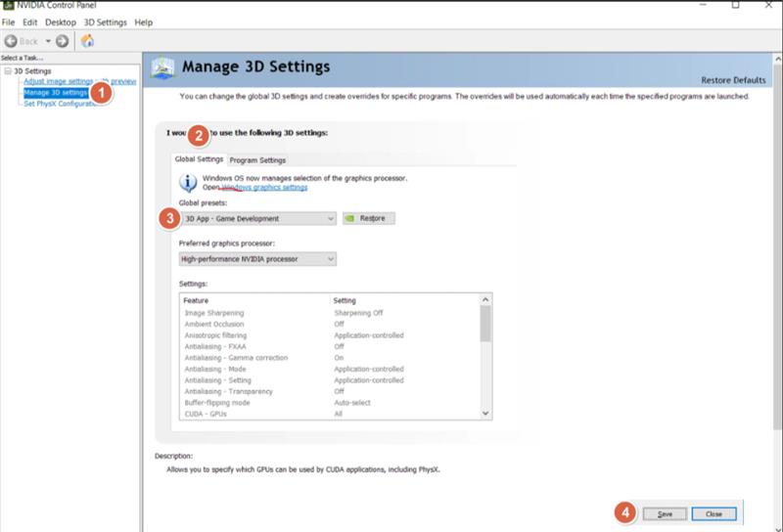783x532 pixels.
Task: Select the Image Sharpening feature row
Action: tap(215, 313)
